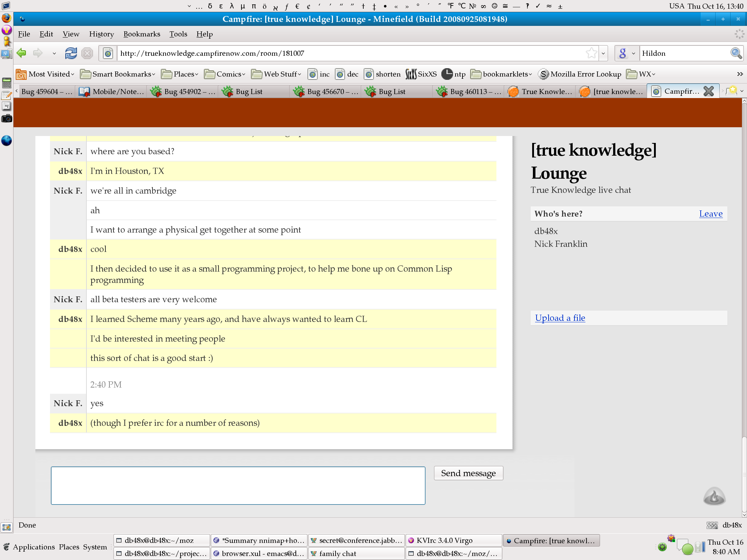This screenshot has height=560, width=747.
Task: Click the Leave room link
Action: tap(711, 214)
